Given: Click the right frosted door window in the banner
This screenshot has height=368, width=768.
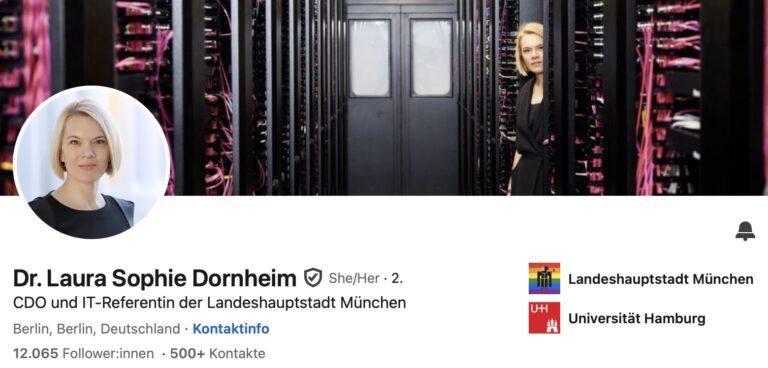Looking at the screenshot, I should point(431,58).
